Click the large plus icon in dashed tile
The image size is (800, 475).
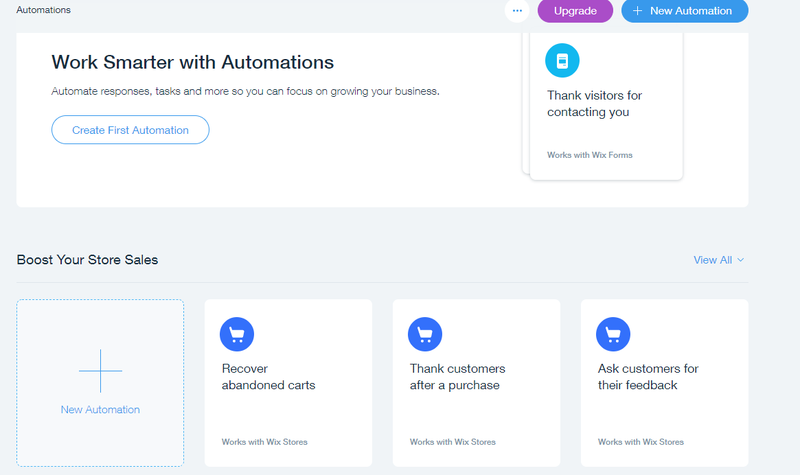coord(101,371)
